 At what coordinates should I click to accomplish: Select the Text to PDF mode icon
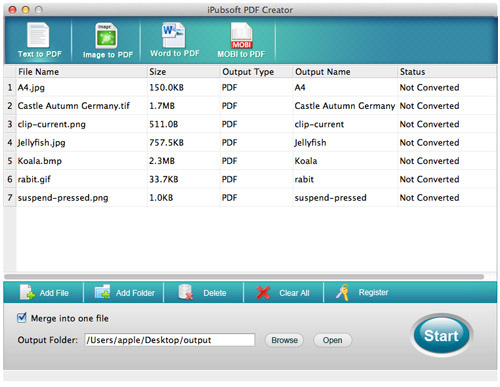click(38, 35)
